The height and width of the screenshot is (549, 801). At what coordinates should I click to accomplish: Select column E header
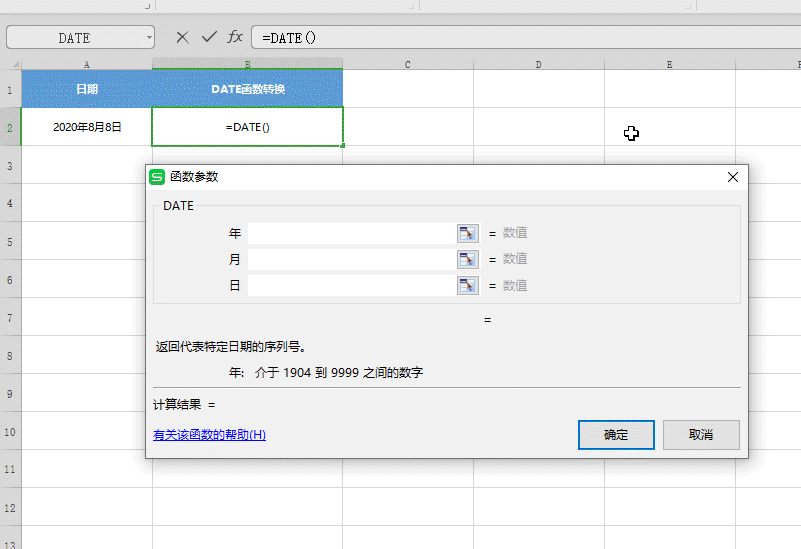point(669,64)
